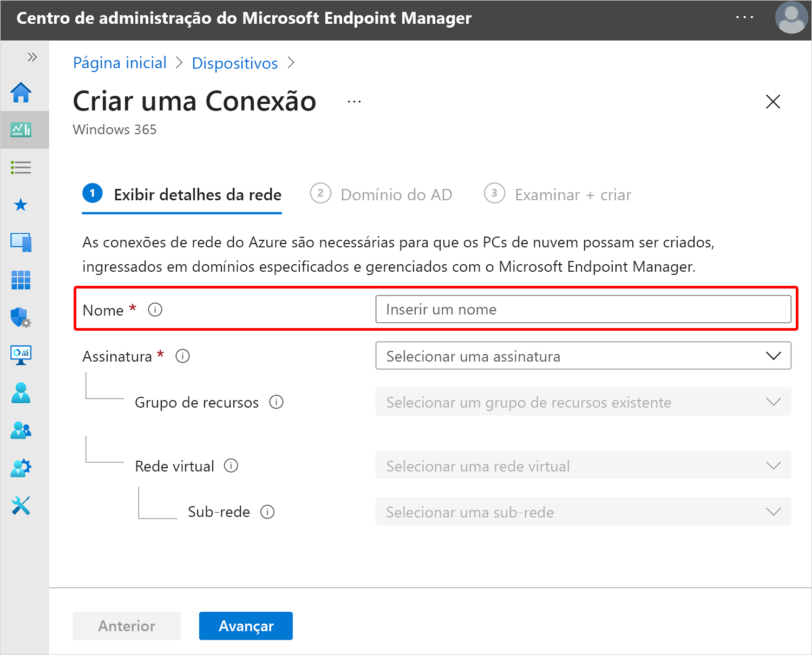This screenshot has width=812, height=655.
Task: Show info tooltip for Rede virtual
Action: pos(231,466)
